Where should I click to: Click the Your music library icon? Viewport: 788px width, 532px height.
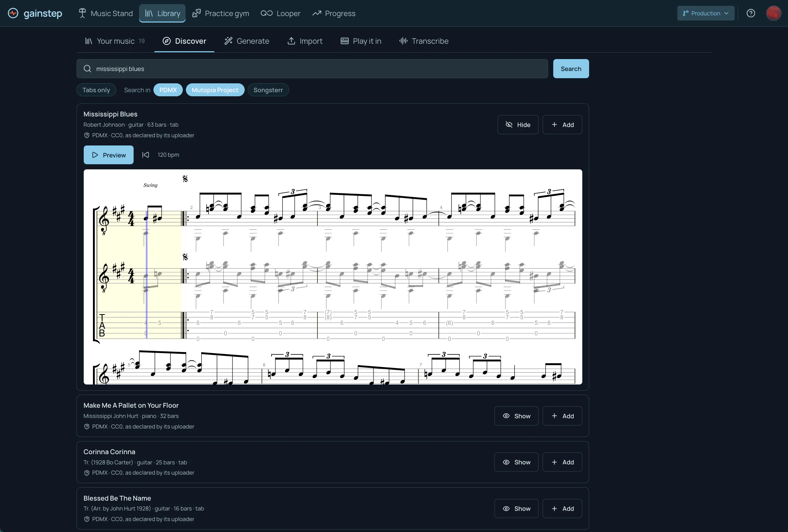(x=89, y=41)
